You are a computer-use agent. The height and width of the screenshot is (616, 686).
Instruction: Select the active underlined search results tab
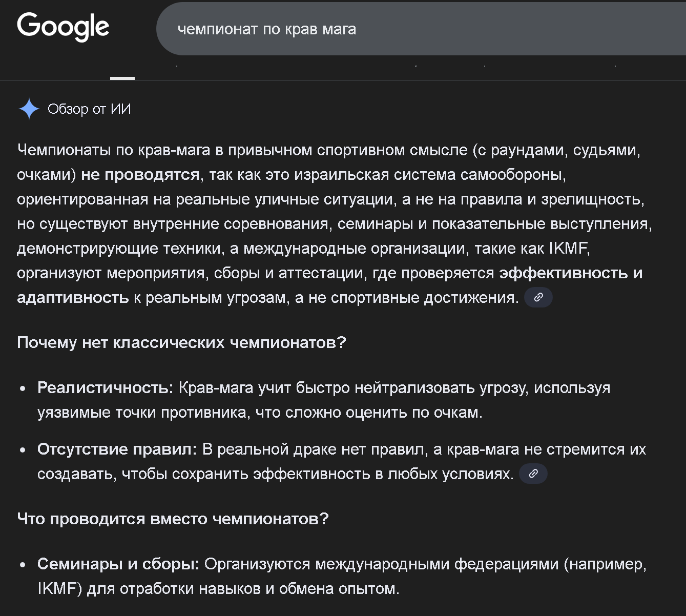pyautogui.click(x=122, y=72)
